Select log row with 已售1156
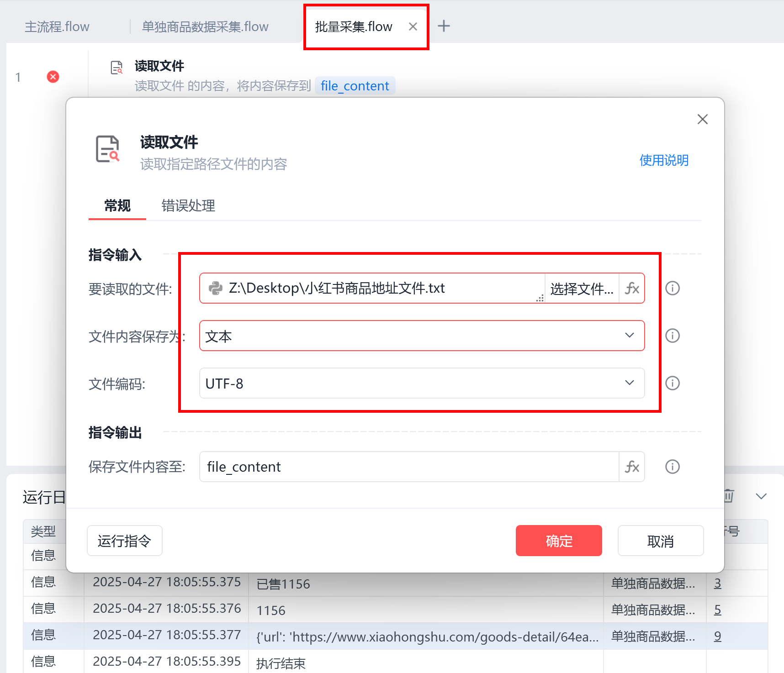The width and height of the screenshot is (784, 673). point(396,583)
